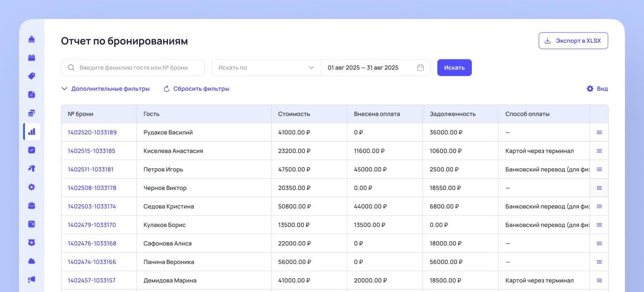
Task: Open row menu for Седова Кристина
Action: tap(599, 206)
